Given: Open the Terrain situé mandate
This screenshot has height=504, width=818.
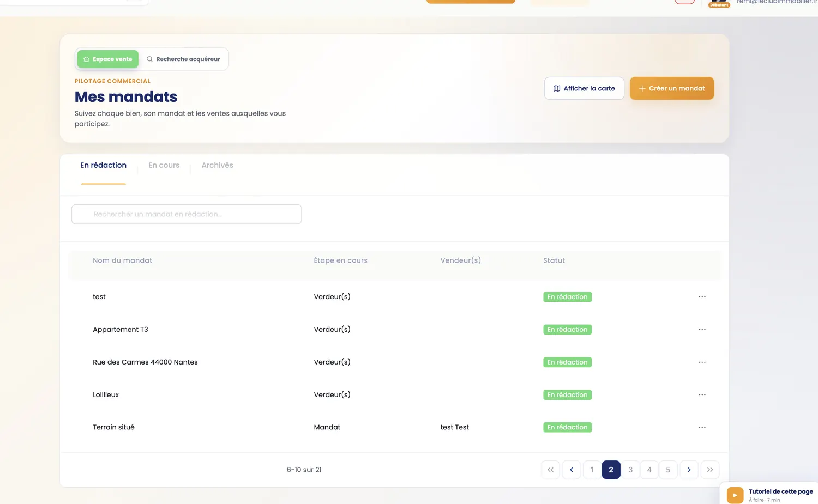Looking at the screenshot, I should [x=113, y=427].
